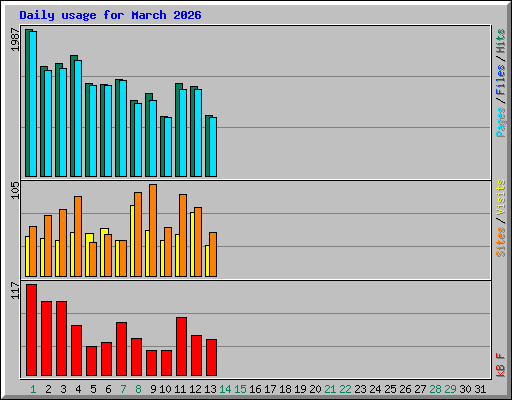
Task: Click day 4 on the x-axis
Action: tap(78, 389)
